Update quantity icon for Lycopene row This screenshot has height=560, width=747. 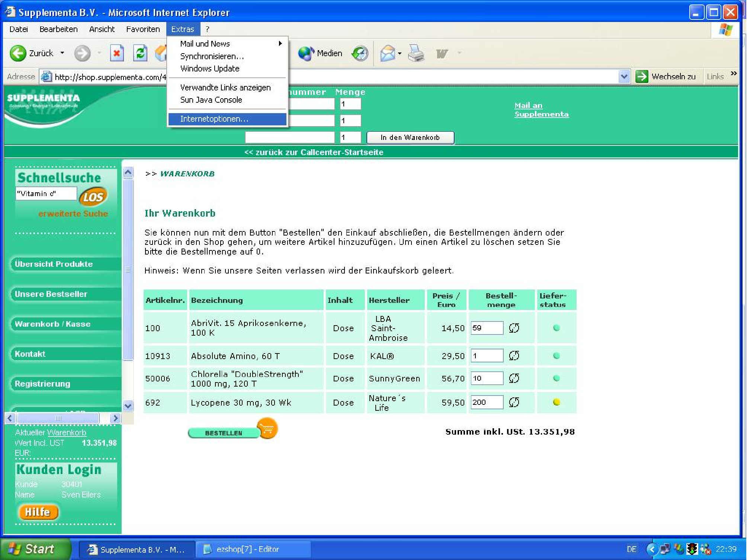[514, 402]
